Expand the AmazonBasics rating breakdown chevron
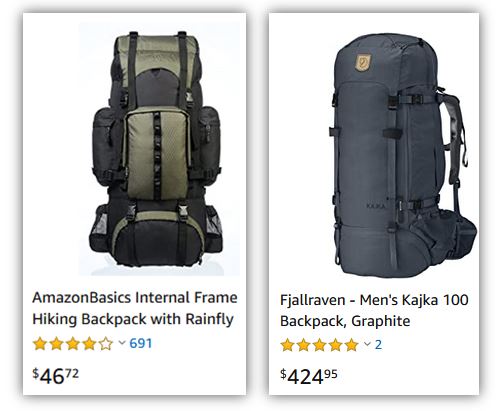This screenshot has width=500, height=411. (122, 343)
